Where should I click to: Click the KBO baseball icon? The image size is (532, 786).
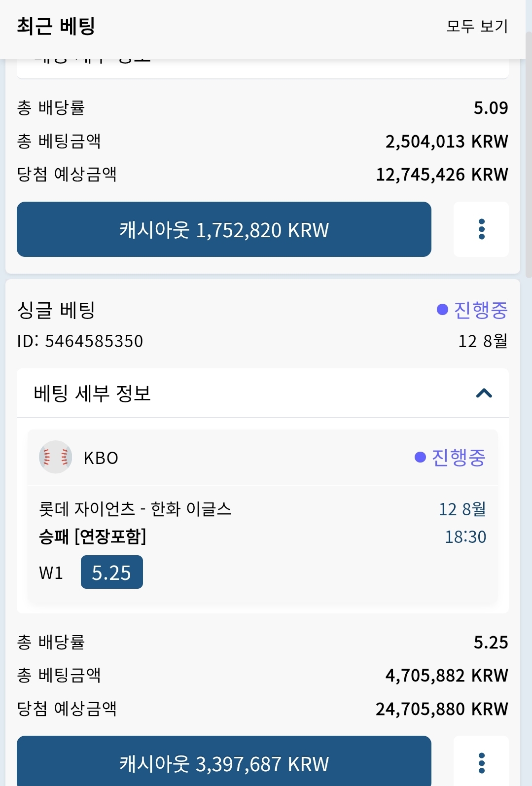tap(56, 457)
